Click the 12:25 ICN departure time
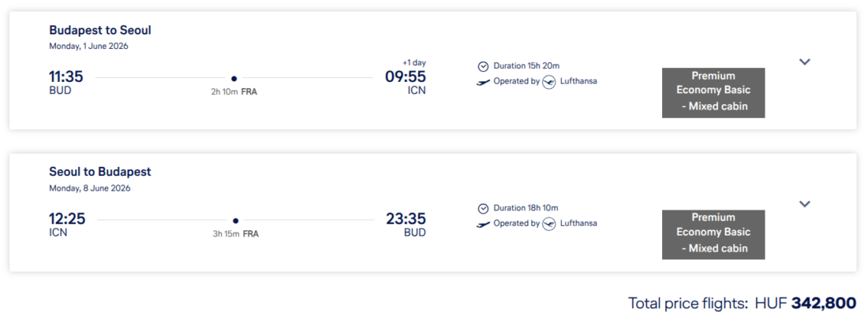The height and width of the screenshot is (316, 868). (67, 219)
